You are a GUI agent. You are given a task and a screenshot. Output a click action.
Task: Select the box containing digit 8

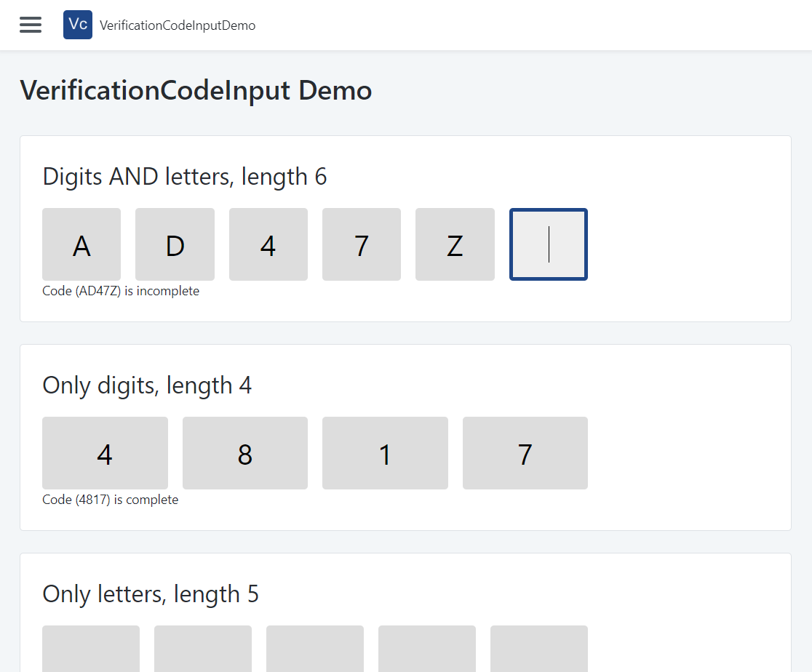point(245,453)
